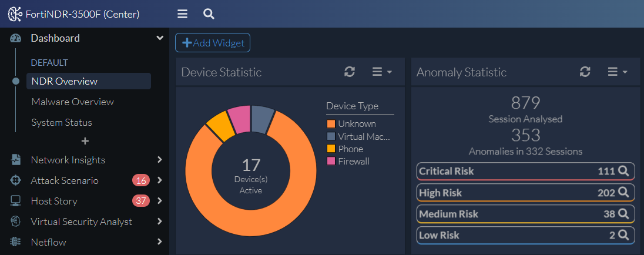
Task: Refresh the Anomaly Statistic widget
Action: pos(585,72)
